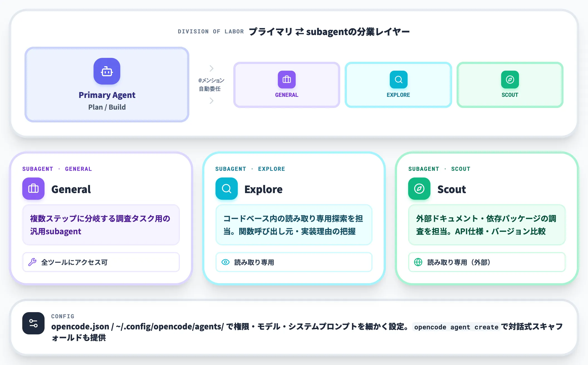Click the 'Scout' subagent heading
Screen dimensions: 588x365
click(452, 189)
